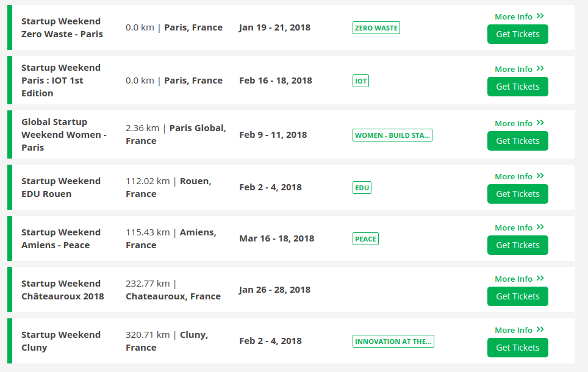
Task: View More Info for Global Women Paris
Action: (518, 123)
